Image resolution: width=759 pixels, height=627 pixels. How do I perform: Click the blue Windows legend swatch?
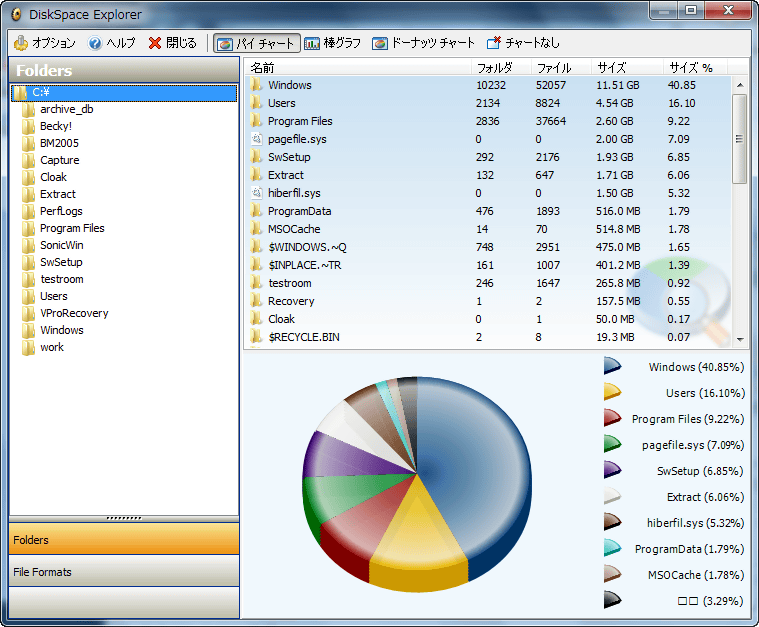pos(612,367)
